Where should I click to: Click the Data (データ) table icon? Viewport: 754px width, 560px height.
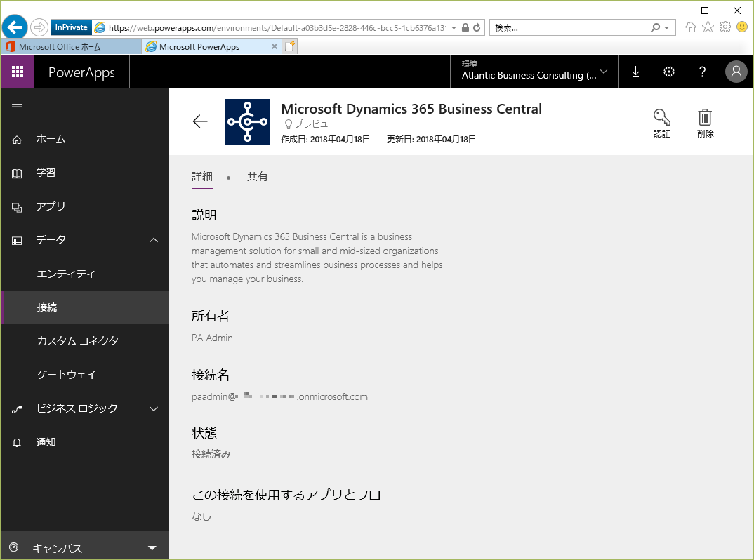[17, 241]
